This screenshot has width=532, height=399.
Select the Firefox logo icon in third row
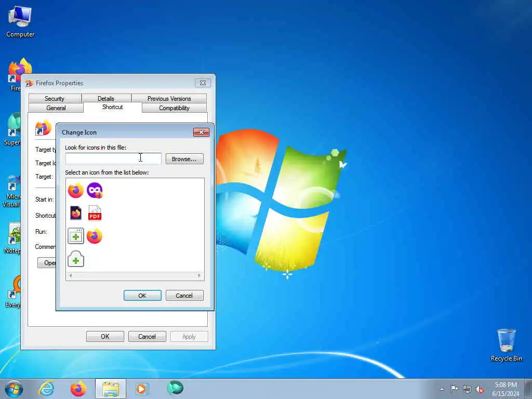tap(95, 236)
